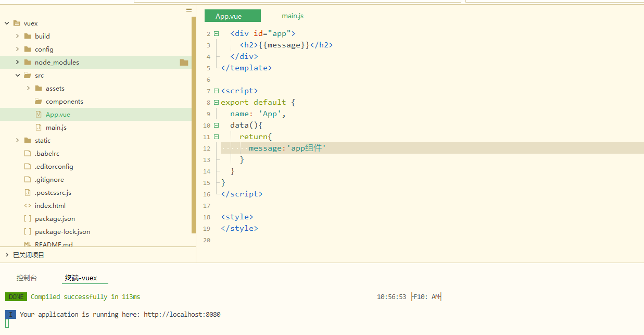This screenshot has height=335, width=644.
Task: Collapse the src folder chevron
Action: pos(17,75)
